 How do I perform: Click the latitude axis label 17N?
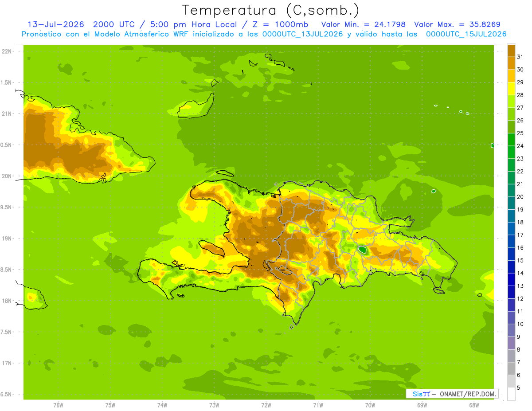click(x=8, y=363)
